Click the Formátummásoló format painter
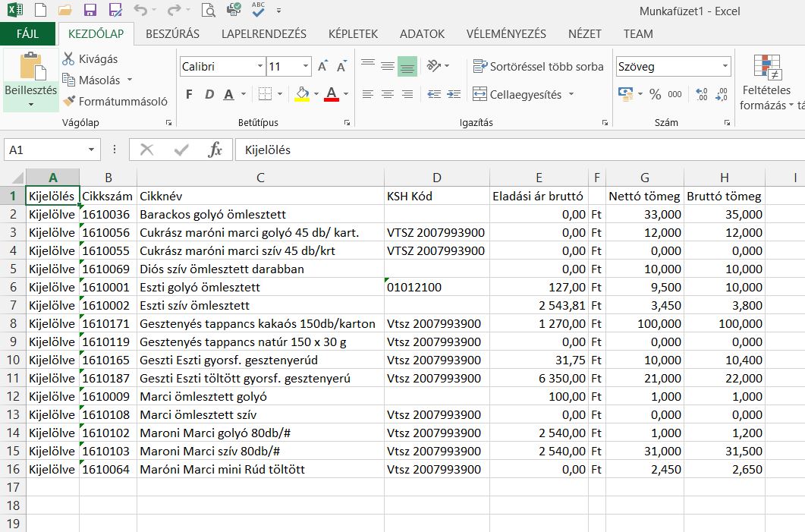Screen dimensions: 805x532 115,101
